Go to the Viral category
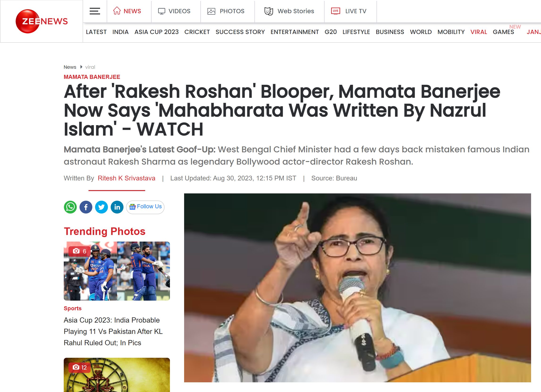This screenshot has height=392, width=541. (x=478, y=32)
